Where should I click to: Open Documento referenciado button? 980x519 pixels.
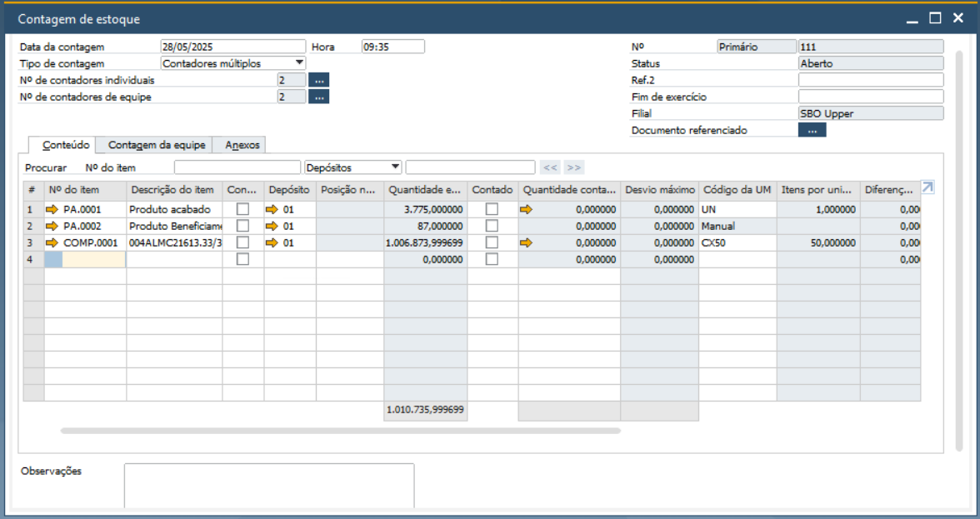click(812, 130)
